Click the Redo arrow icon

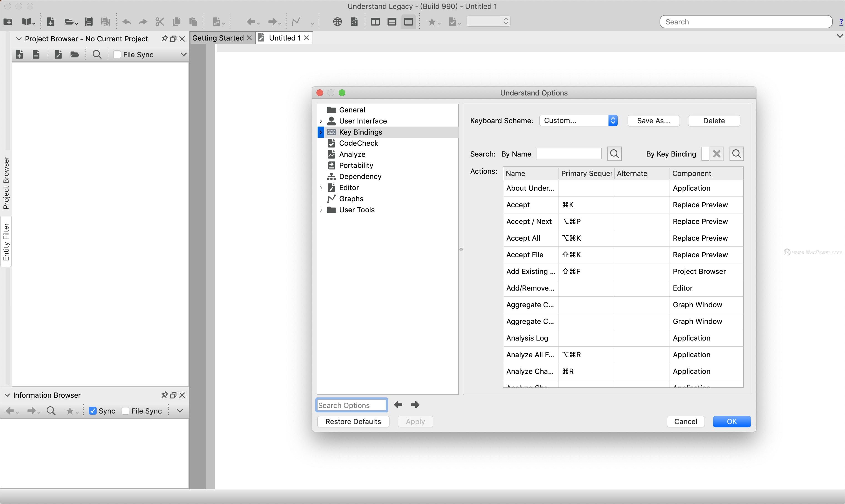tap(143, 22)
